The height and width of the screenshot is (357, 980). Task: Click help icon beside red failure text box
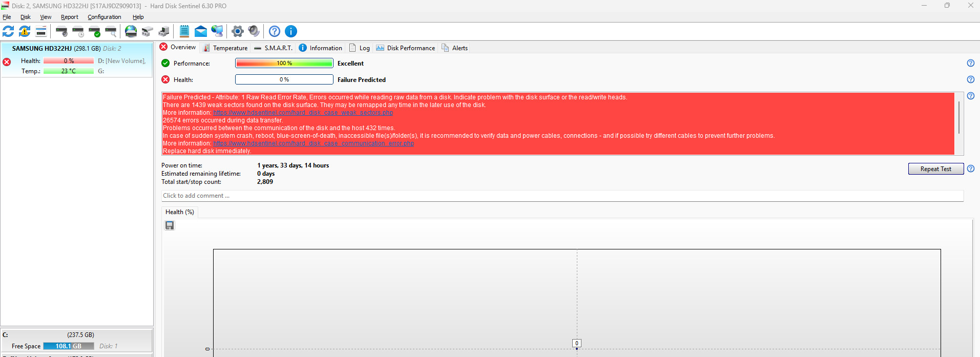[971, 96]
